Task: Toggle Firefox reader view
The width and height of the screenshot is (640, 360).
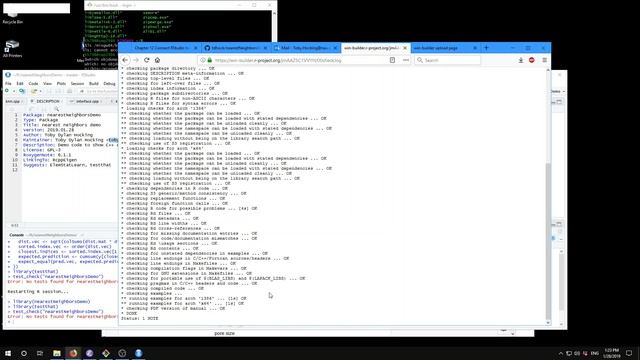Action: pos(392,60)
